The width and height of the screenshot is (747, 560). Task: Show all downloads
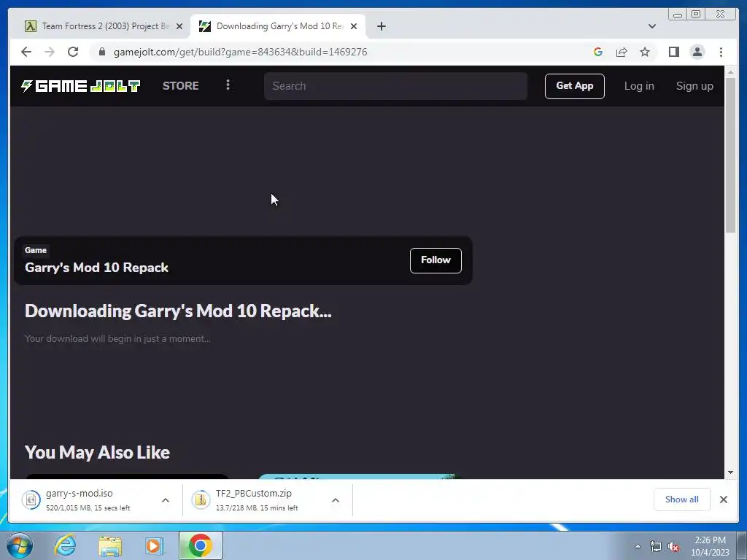[x=682, y=499]
